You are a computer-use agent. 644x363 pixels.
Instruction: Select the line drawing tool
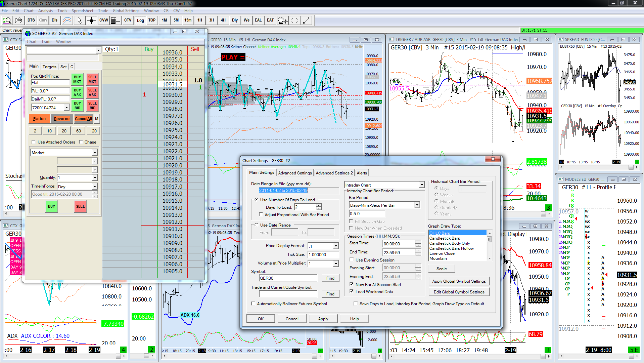[306, 21]
